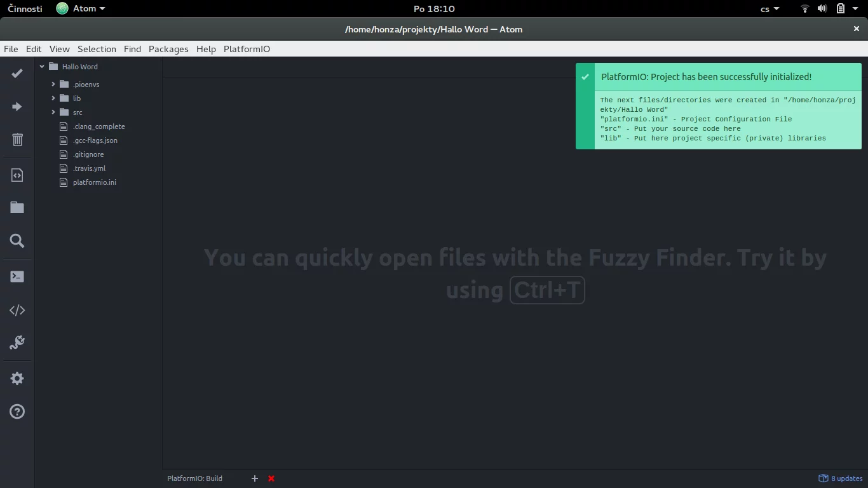Viewport: 868px width, 488px height.
Task: Open the system menu arrow at top right
Action: point(855,9)
